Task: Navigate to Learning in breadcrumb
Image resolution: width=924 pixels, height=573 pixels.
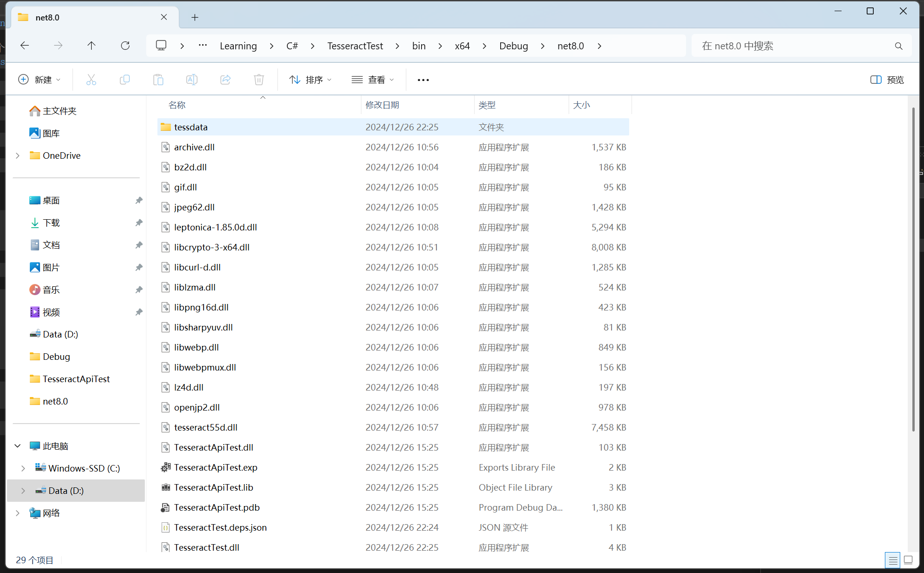Action: [x=238, y=46]
